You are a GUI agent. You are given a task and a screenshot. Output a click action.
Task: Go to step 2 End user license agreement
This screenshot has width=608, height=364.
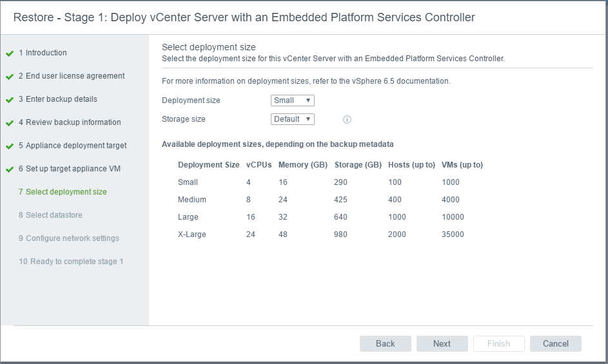coord(72,76)
